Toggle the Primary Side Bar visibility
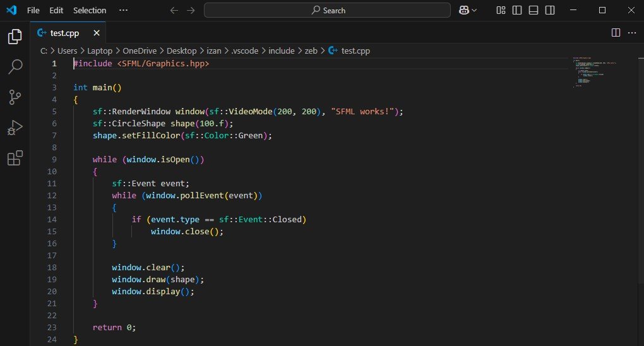 click(x=517, y=10)
